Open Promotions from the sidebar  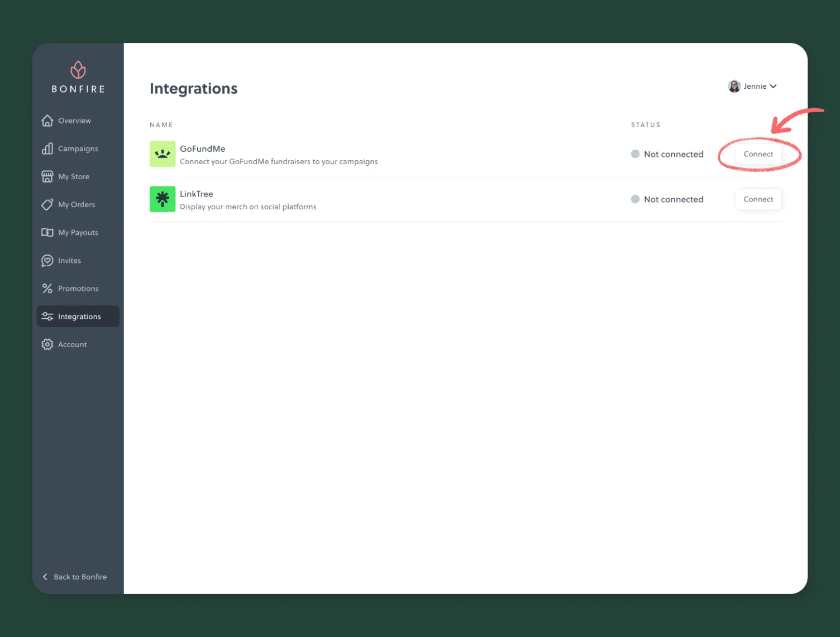point(78,289)
